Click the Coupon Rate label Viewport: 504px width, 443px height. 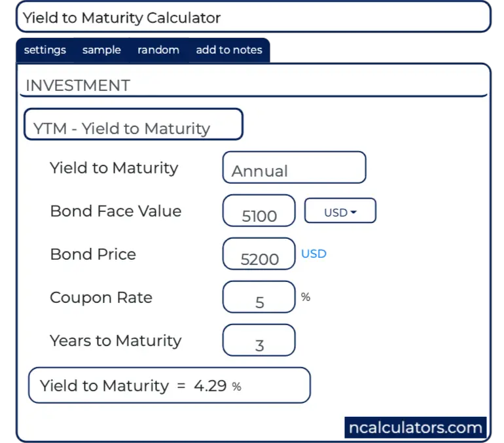[101, 298]
